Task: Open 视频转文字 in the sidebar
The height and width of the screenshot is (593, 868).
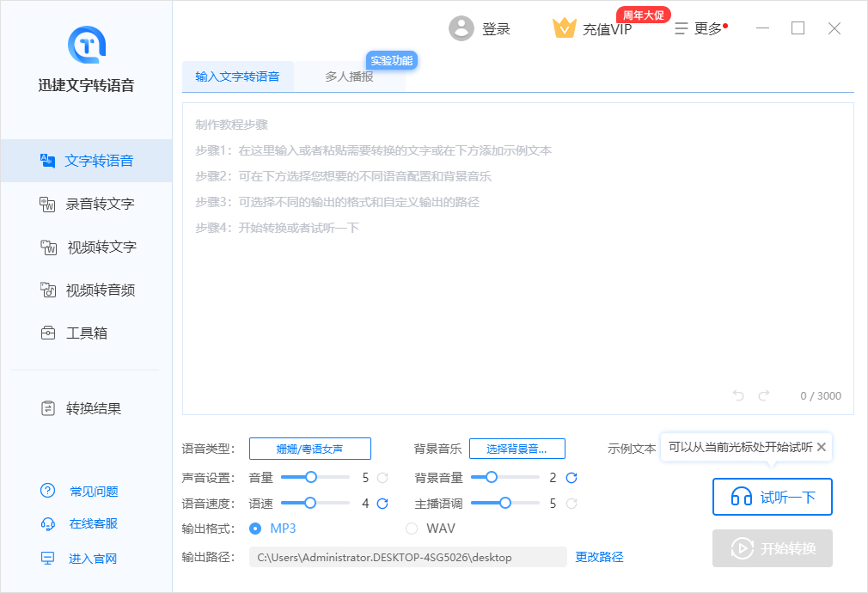Action: tap(86, 247)
